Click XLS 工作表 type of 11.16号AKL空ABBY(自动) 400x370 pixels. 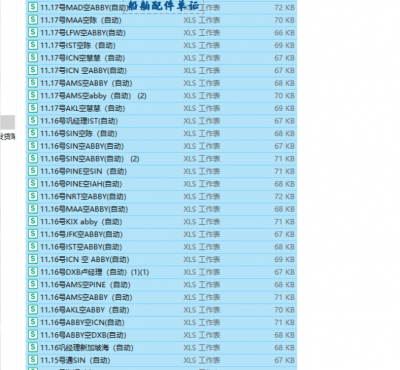click(x=202, y=310)
